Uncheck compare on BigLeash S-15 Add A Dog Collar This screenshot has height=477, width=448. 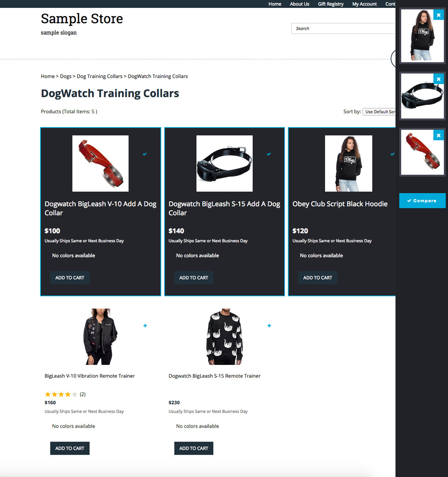[269, 154]
